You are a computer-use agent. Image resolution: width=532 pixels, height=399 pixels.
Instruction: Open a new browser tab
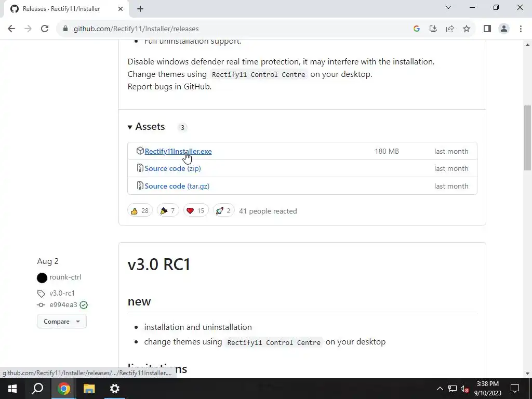point(140,9)
